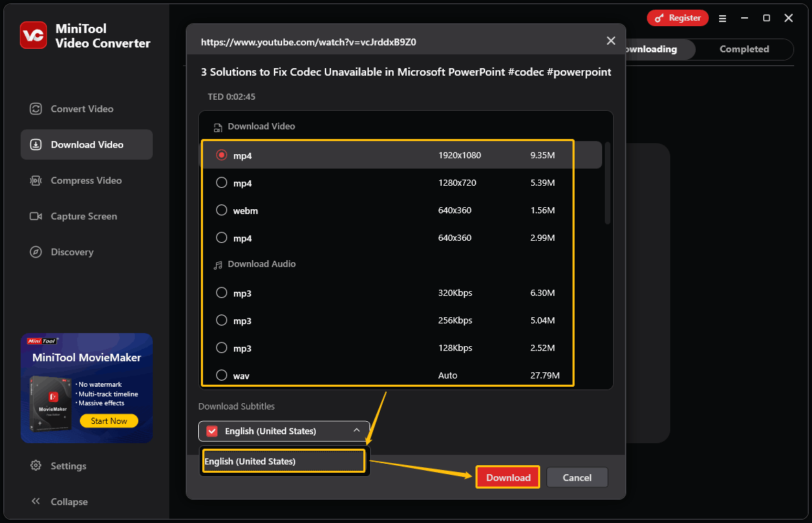Click the MovieMaker product box image

[50, 404]
